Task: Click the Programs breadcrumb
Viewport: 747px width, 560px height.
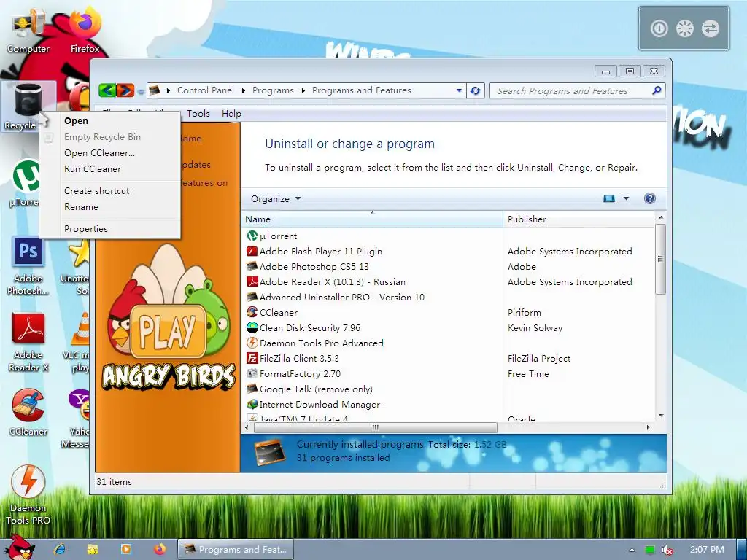Action: click(273, 90)
